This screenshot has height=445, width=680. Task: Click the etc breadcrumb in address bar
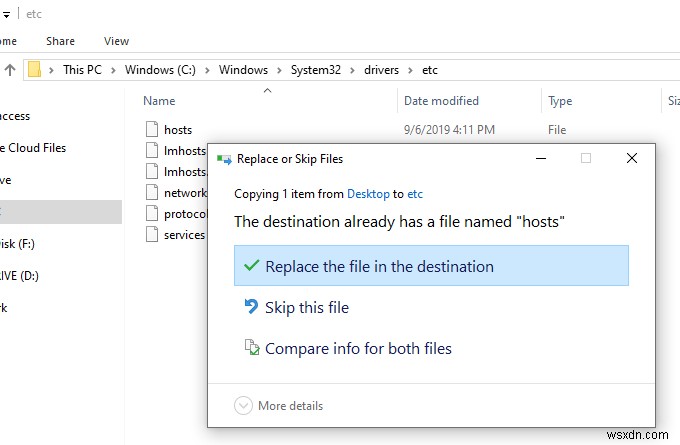click(x=430, y=70)
